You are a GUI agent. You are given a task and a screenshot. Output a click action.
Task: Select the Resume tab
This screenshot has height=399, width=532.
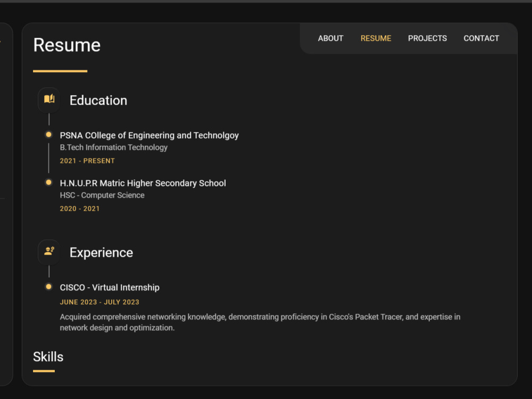click(376, 38)
